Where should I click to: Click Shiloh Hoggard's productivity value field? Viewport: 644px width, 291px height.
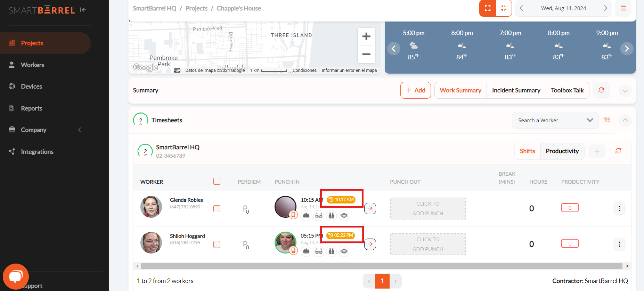[x=570, y=243]
